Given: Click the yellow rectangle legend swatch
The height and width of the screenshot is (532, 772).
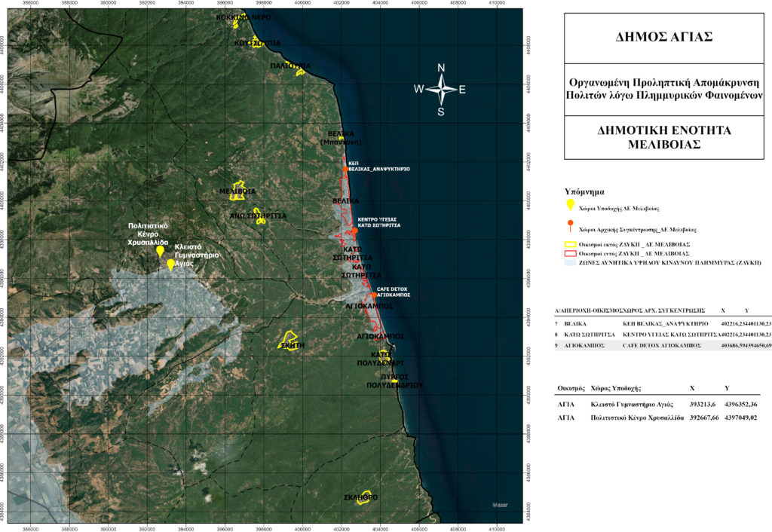Looking at the screenshot, I should pos(571,245).
